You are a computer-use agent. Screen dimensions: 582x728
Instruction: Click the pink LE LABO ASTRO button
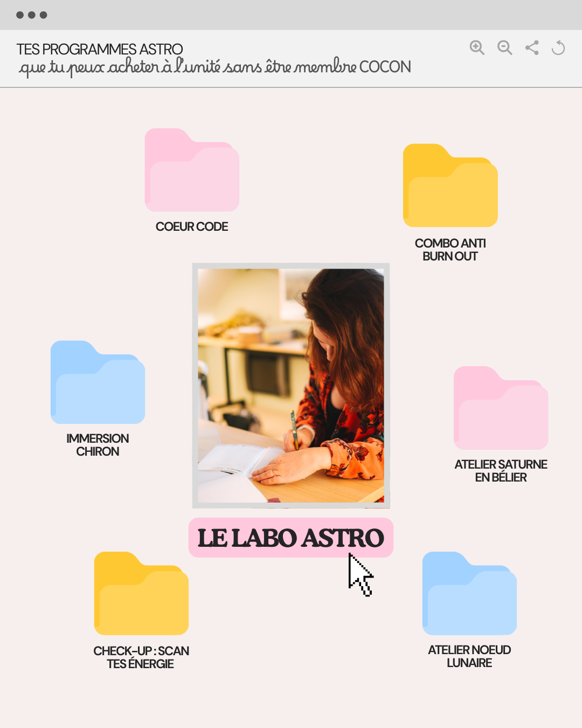click(x=290, y=538)
